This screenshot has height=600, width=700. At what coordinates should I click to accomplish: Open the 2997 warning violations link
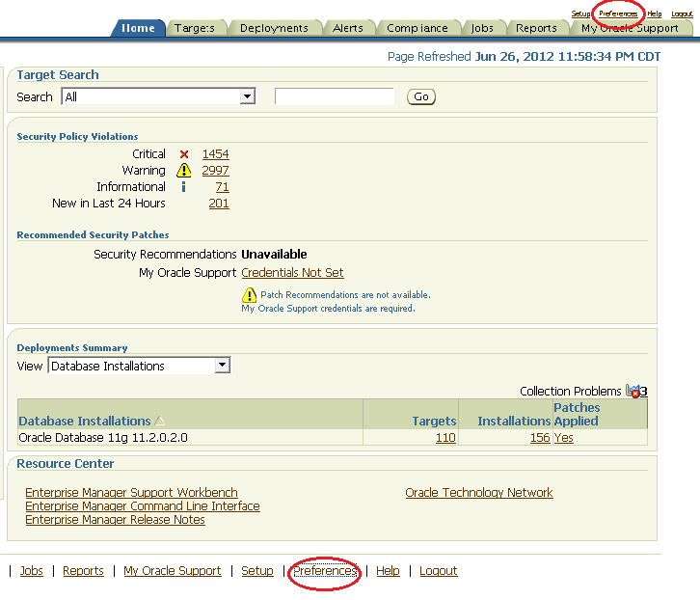(216, 171)
